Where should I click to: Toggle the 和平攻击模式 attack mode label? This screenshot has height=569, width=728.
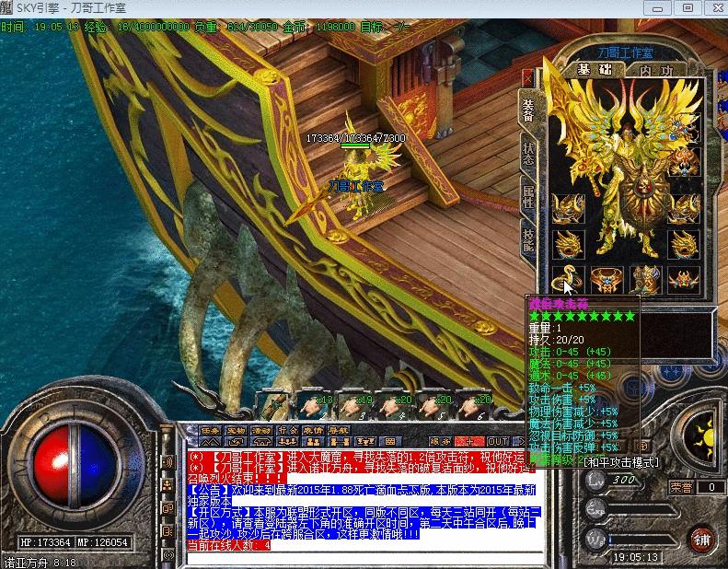[620, 462]
